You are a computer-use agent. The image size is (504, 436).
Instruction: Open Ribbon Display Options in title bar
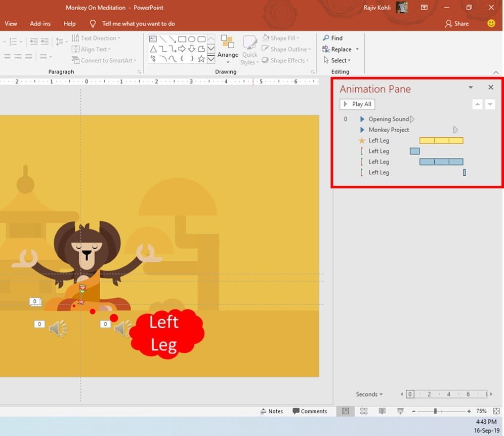[x=424, y=8]
